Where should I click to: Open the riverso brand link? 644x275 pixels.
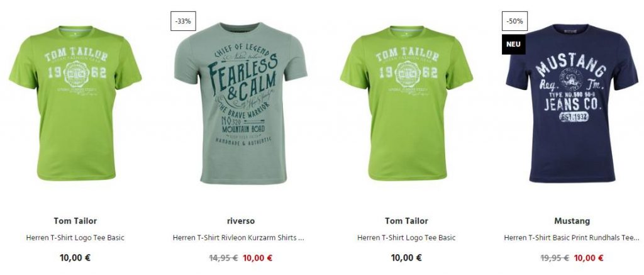pyautogui.click(x=241, y=221)
